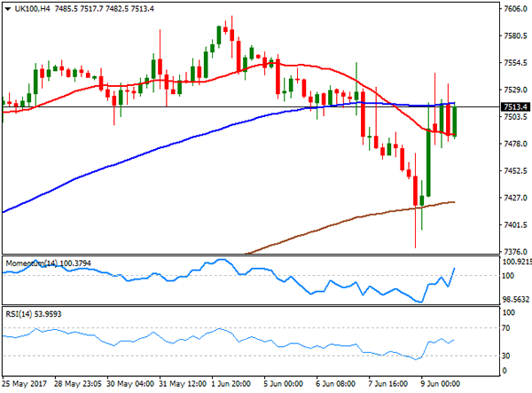Click the 7401.5 price axis label
Image resolution: width=532 pixels, height=393 pixels.
[515, 225]
